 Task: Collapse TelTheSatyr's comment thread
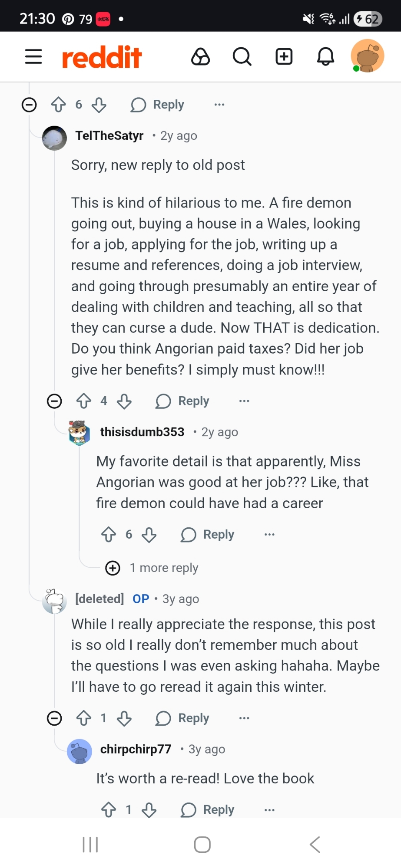click(54, 401)
